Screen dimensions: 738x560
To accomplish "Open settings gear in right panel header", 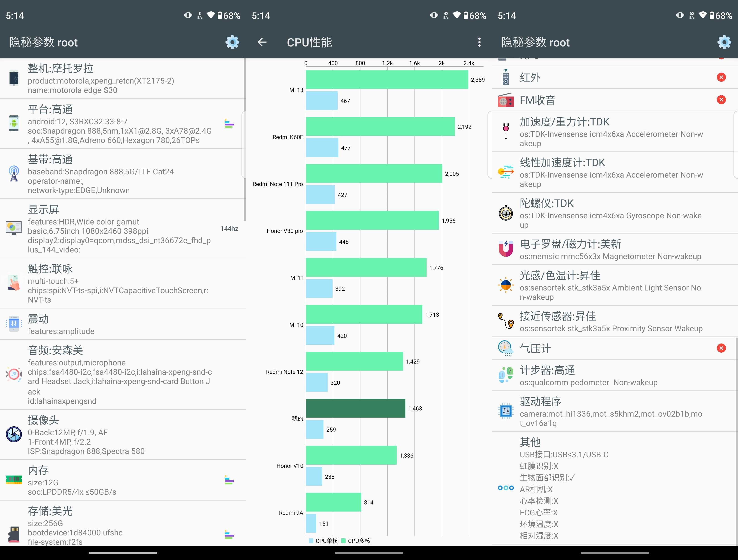I will coord(724,42).
